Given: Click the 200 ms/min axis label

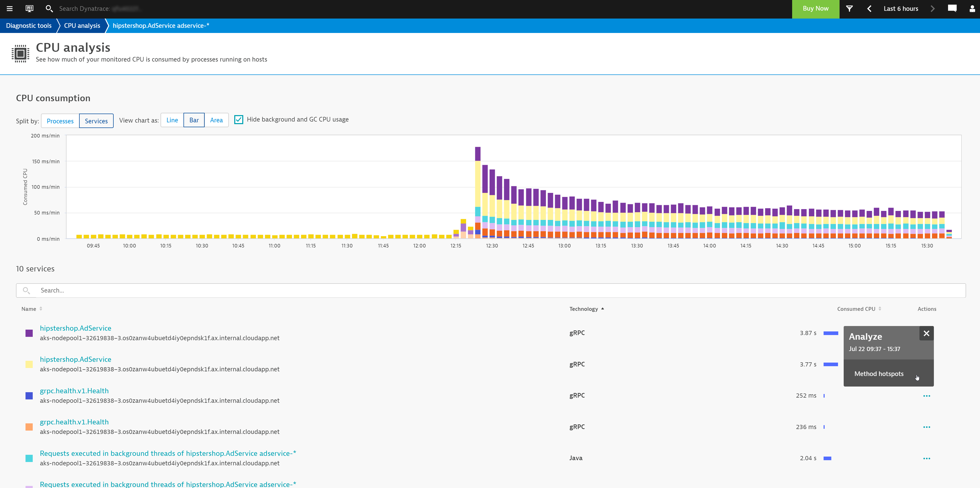Looking at the screenshot, I should pos(45,136).
